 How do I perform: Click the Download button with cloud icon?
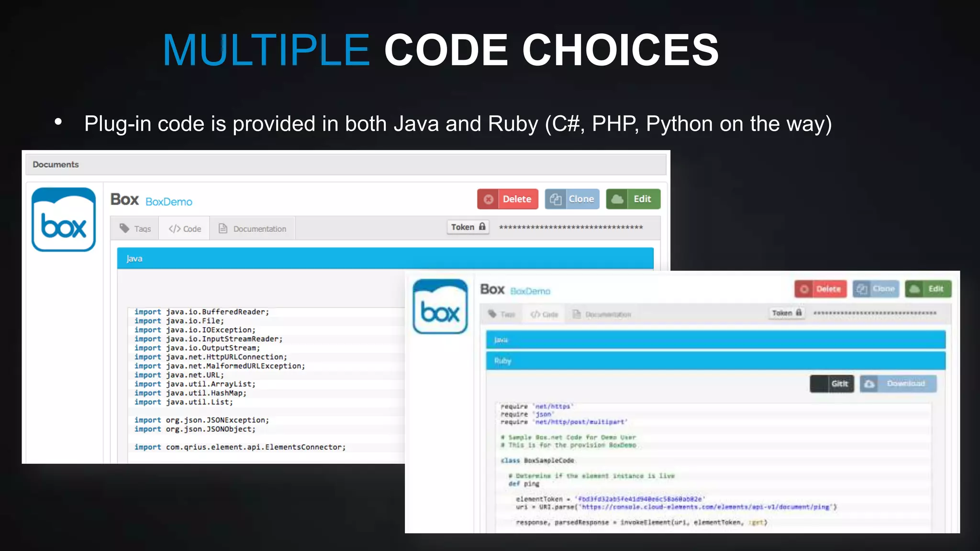pyautogui.click(x=898, y=384)
